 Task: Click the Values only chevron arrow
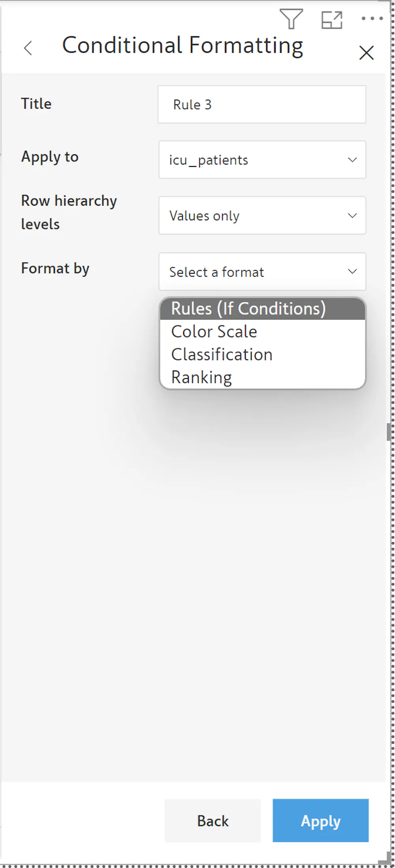click(x=352, y=216)
